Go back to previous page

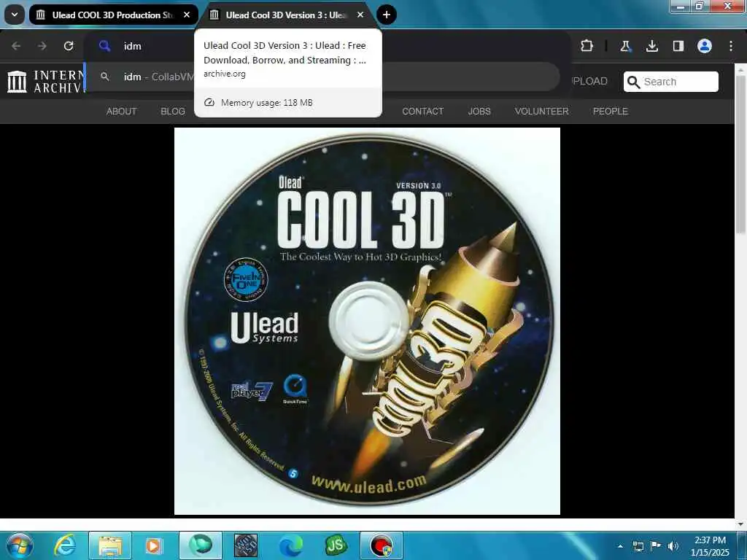[16, 46]
